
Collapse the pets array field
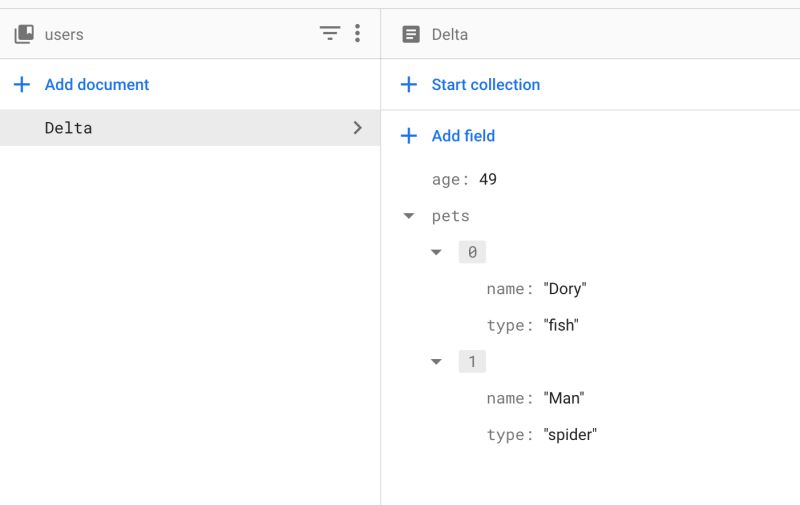(409, 216)
